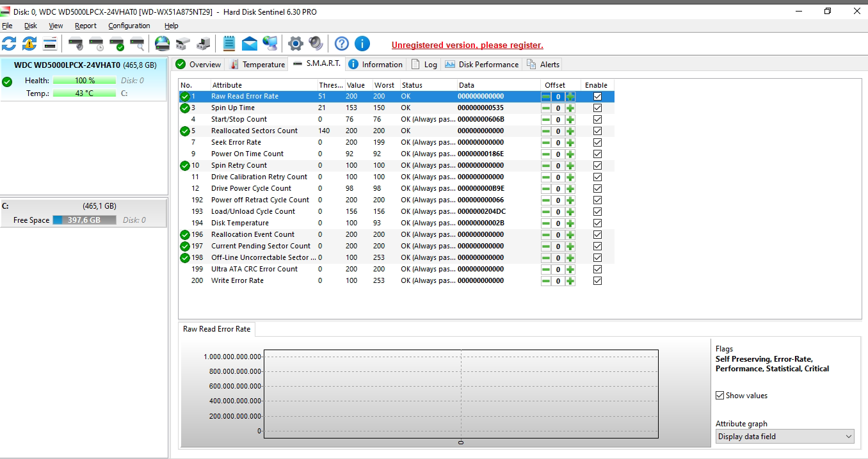Open settings via the gear icon
This screenshot has width=868, height=459.
295,44
